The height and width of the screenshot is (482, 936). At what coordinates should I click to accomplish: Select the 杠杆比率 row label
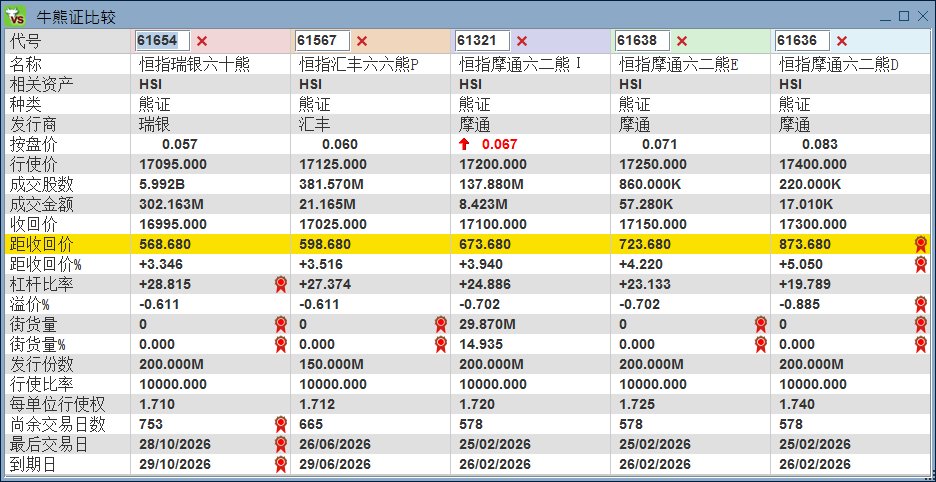[x=41, y=284]
